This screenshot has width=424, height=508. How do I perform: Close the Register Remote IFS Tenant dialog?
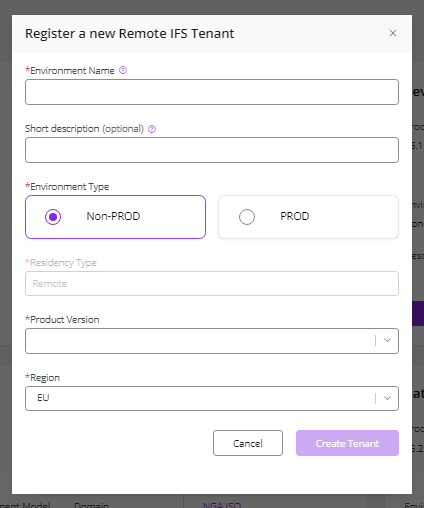tap(393, 33)
